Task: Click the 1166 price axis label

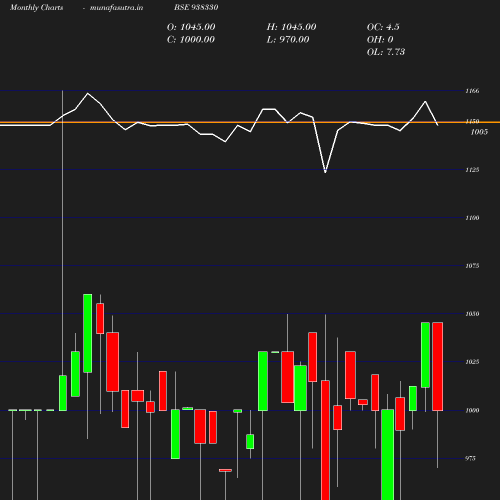Action: tap(472, 91)
